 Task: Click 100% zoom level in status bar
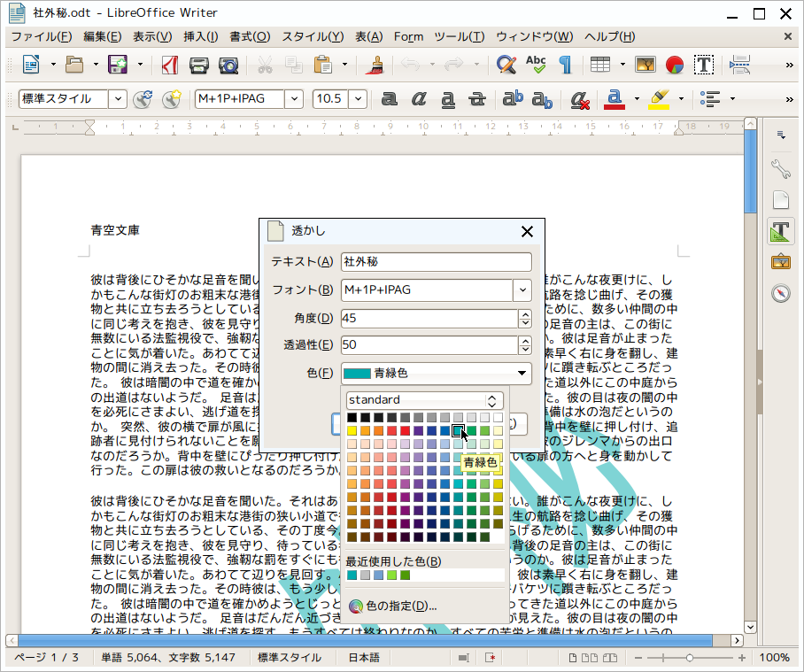(774, 658)
